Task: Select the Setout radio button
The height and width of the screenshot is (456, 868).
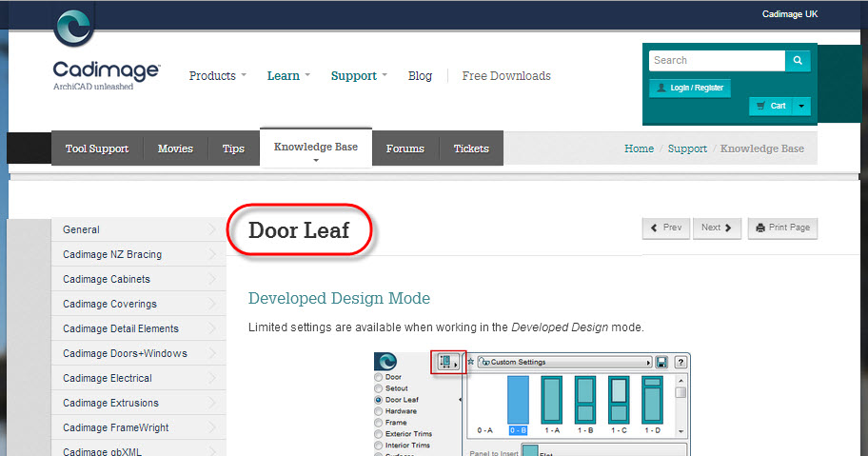Action: pyautogui.click(x=379, y=388)
